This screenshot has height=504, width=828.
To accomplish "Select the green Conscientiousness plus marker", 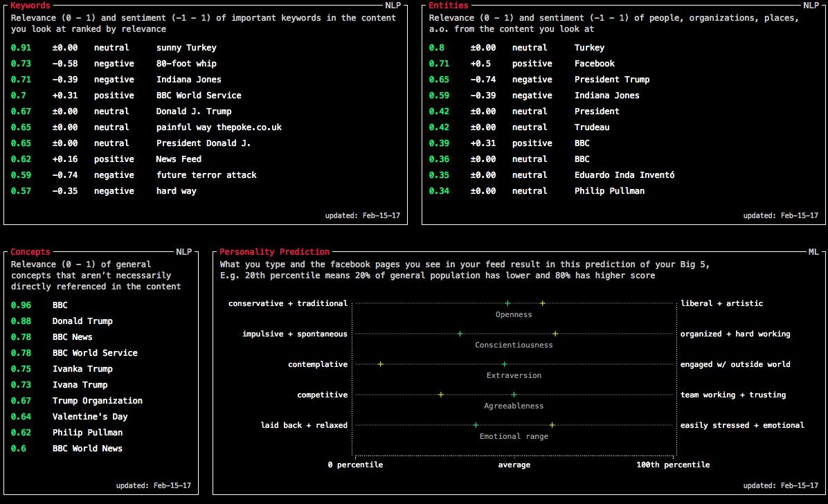I will pyautogui.click(x=460, y=334).
